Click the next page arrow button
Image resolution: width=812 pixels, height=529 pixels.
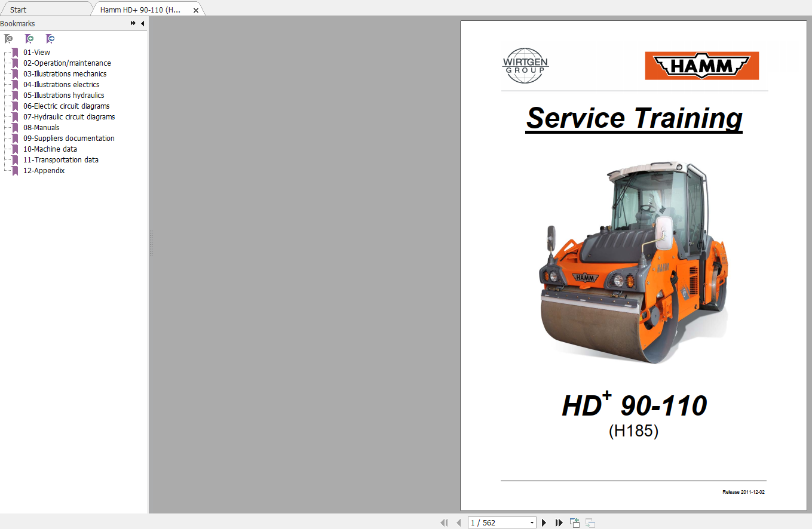[544, 522]
